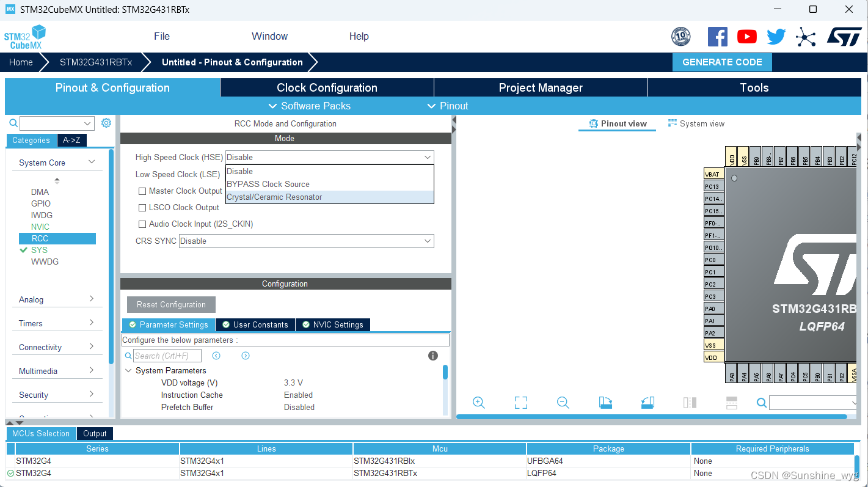The width and height of the screenshot is (868, 487).
Task: Select NVIC in System Core list
Action: [40, 227]
